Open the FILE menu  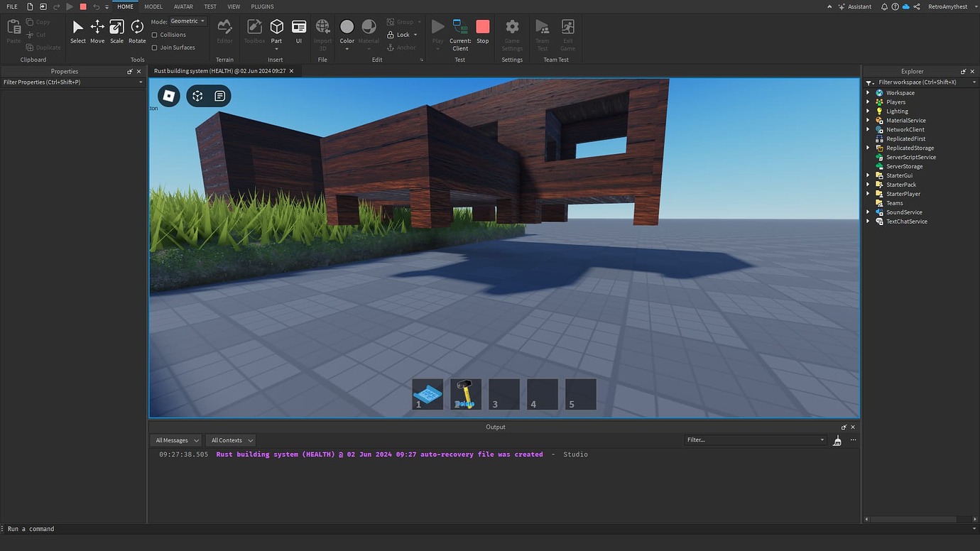click(11, 6)
